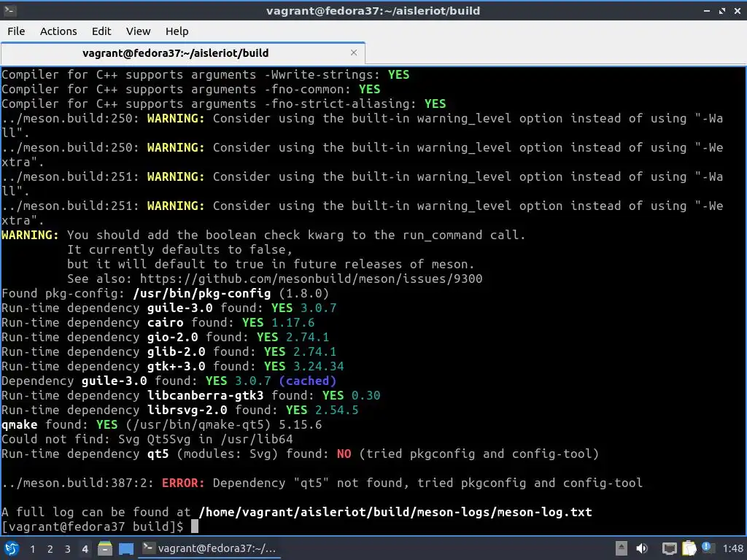Activate the terminal window taskbar button
The height and width of the screenshot is (560, 747).
[209, 548]
